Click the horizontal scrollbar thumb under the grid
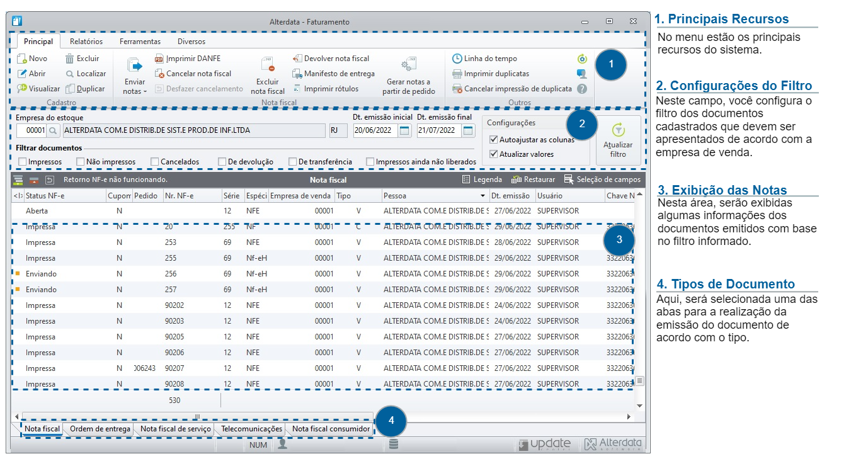 pyautogui.click(x=197, y=416)
